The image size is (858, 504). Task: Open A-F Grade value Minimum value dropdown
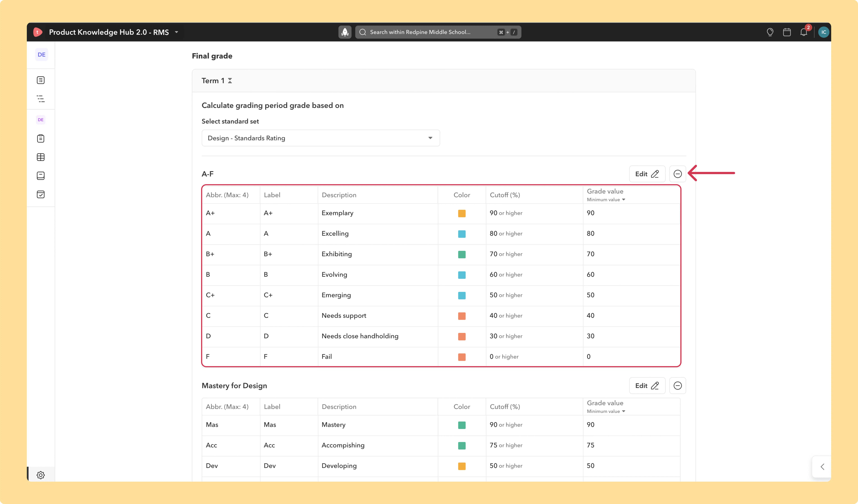(606, 200)
